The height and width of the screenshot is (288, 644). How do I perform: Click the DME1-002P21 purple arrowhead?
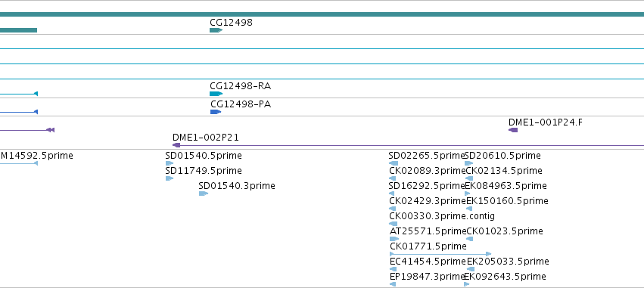click(176, 145)
